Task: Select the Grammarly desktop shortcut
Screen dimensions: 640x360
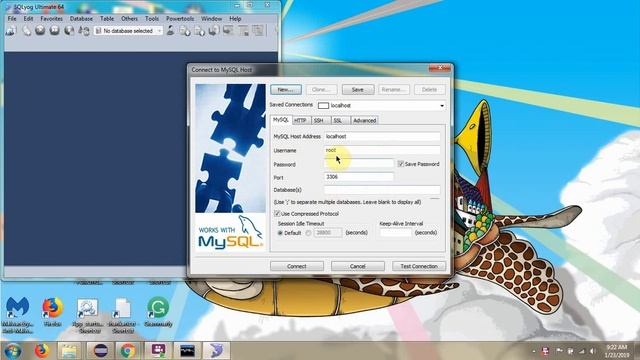Action: pyautogui.click(x=158, y=312)
